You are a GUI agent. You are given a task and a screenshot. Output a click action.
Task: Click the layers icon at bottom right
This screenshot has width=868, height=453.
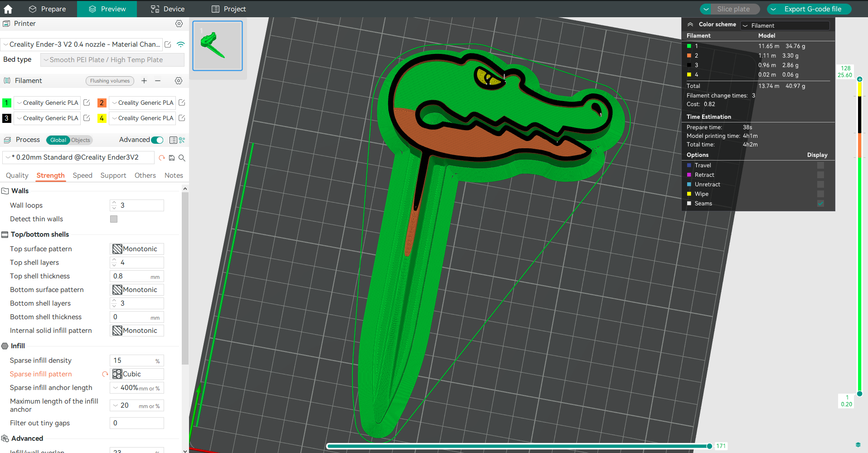[x=858, y=445]
